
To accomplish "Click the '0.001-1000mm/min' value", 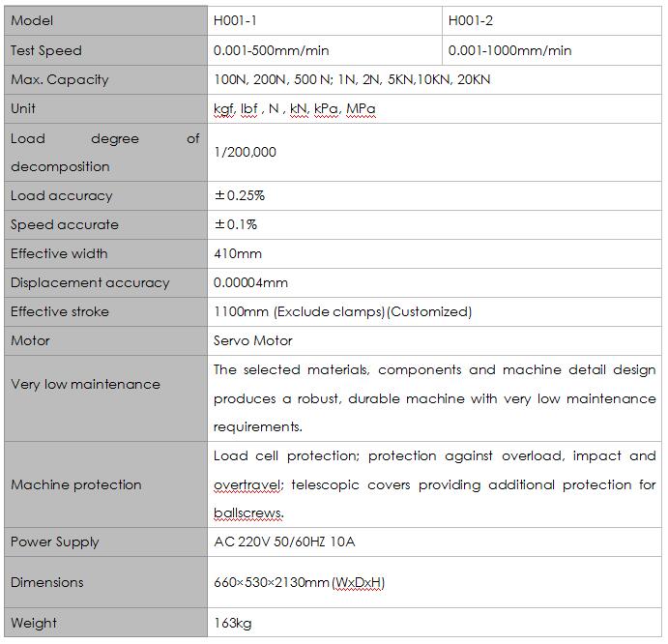I will coord(510,50).
